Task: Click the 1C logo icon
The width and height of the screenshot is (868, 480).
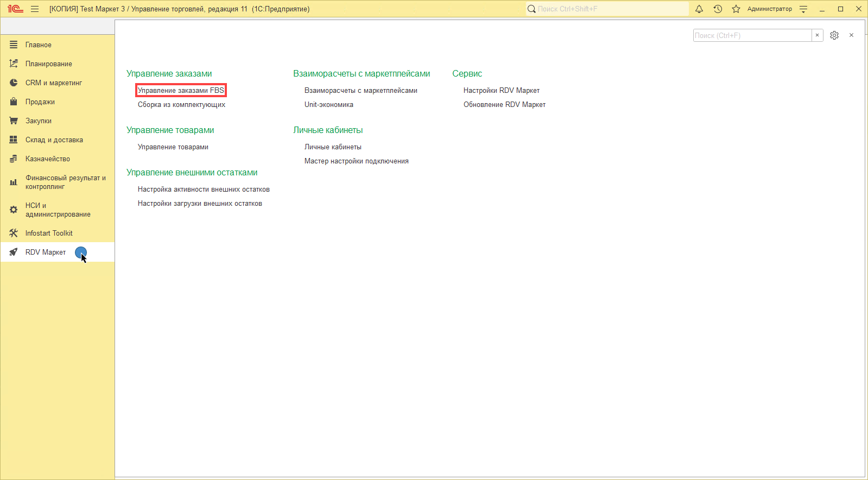Action: pyautogui.click(x=15, y=9)
